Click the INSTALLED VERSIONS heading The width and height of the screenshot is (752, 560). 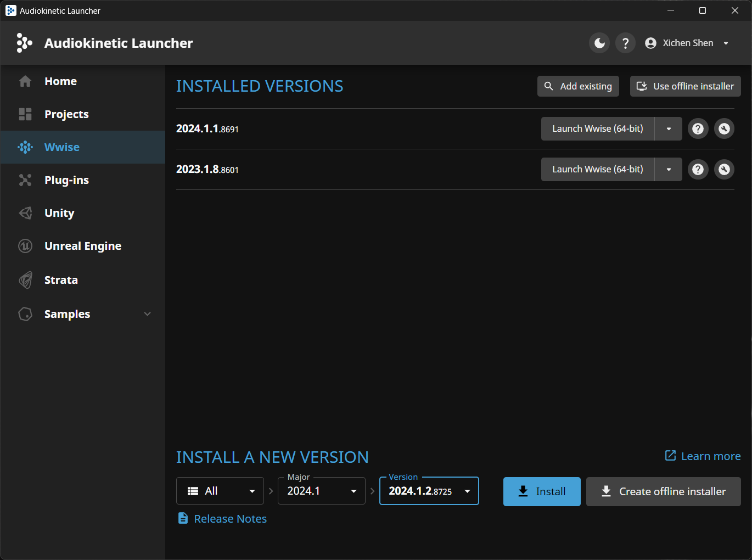[x=260, y=86]
